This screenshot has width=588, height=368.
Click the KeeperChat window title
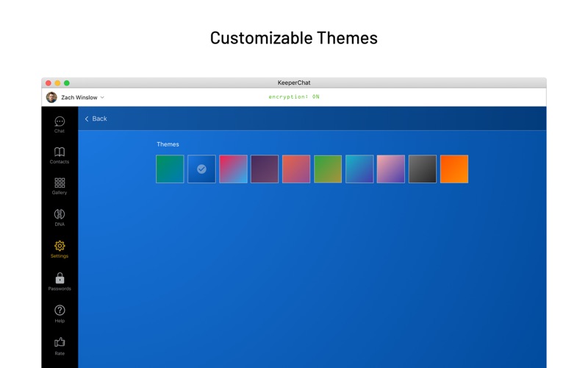click(294, 82)
